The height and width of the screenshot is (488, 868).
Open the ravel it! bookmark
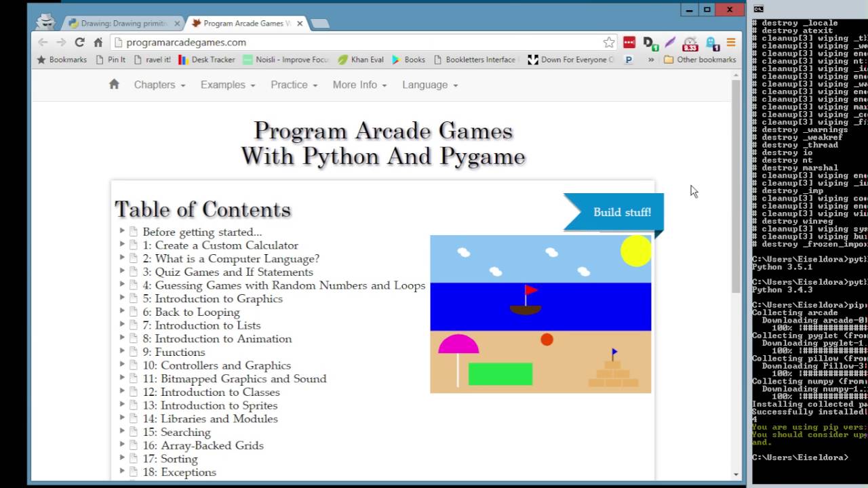[153, 60]
